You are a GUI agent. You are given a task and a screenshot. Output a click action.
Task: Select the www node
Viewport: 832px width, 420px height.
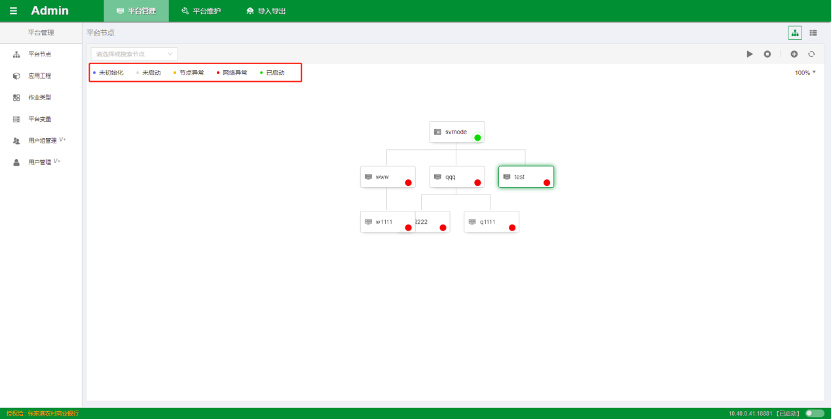388,177
